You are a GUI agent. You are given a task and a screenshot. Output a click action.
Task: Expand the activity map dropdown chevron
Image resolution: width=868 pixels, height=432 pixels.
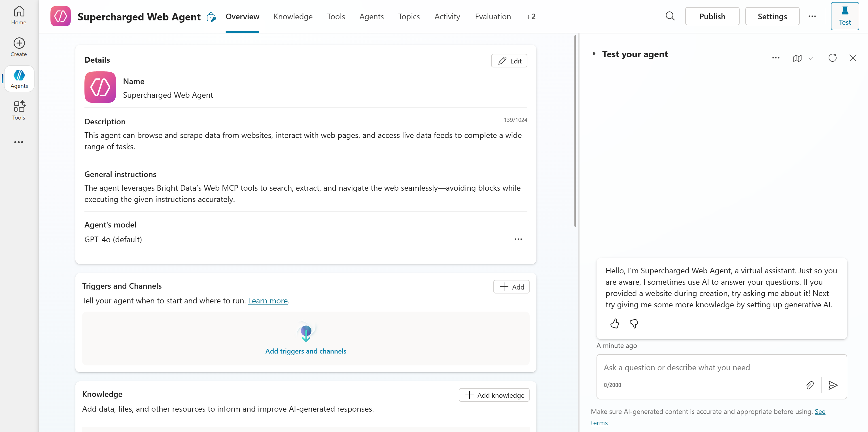coord(811,58)
